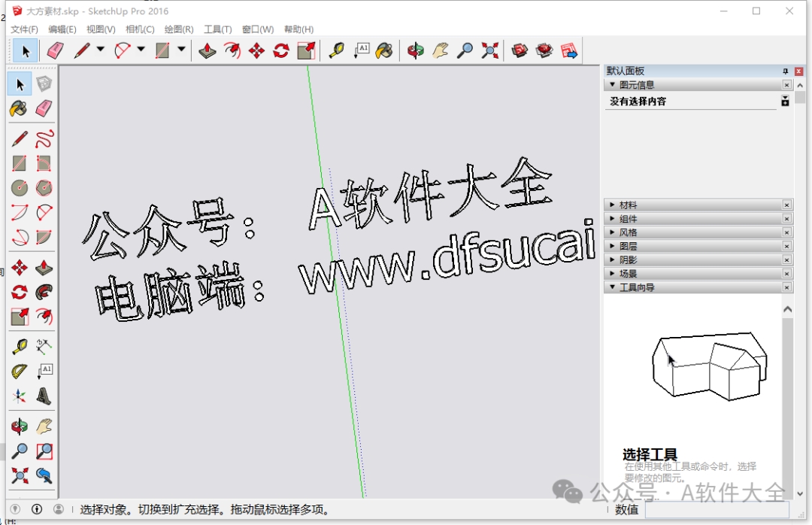
Task: Activate Zoom magnifier in top toolbar
Action: pyautogui.click(x=465, y=50)
